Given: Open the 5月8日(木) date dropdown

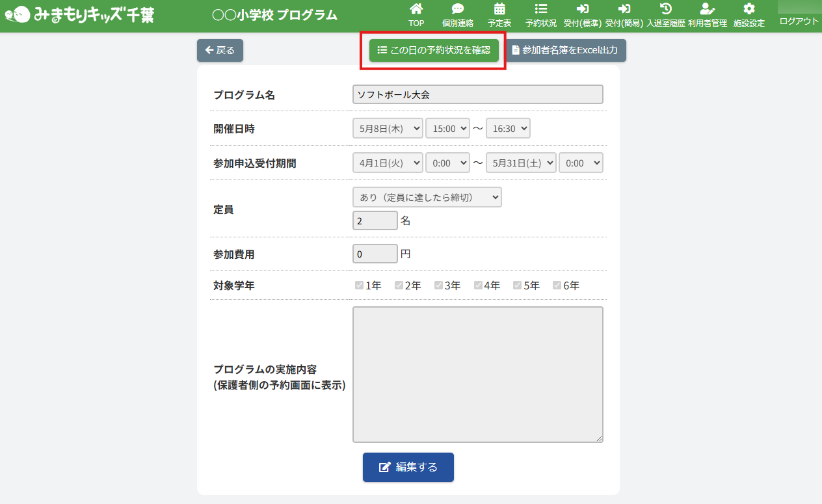Looking at the screenshot, I should (x=388, y=129).
